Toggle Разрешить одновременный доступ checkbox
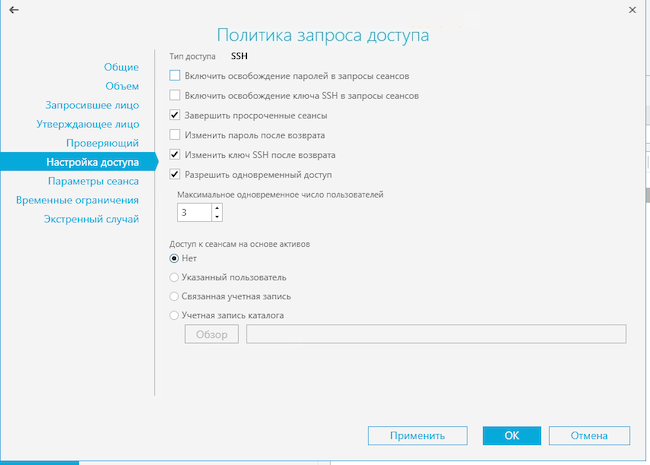This screenshot has width=650, height=465. click(x=175, y=174)
